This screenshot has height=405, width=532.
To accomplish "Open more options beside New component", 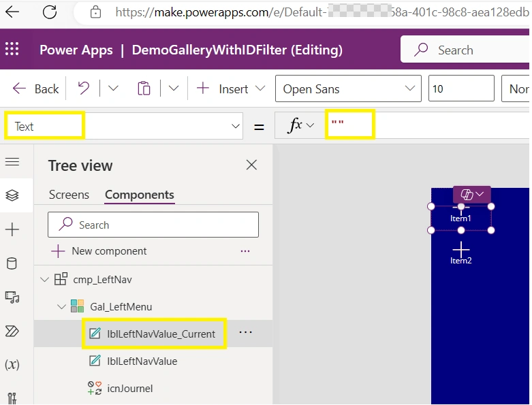I will tap(245, 251).
